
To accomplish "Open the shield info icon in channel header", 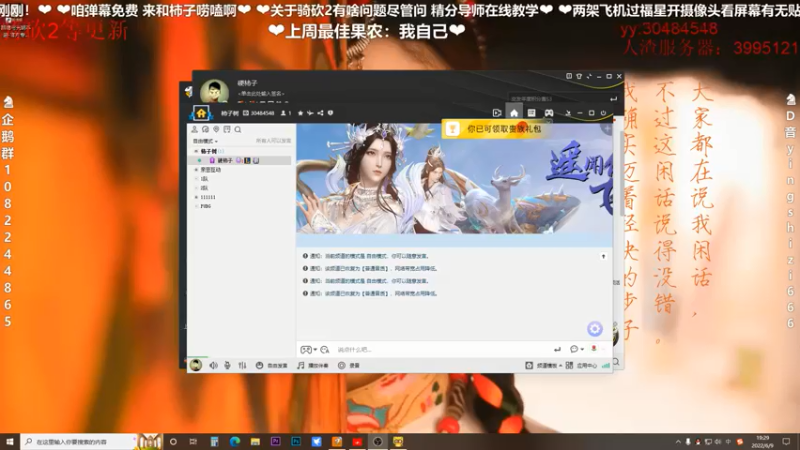I will tap(331, 113).
